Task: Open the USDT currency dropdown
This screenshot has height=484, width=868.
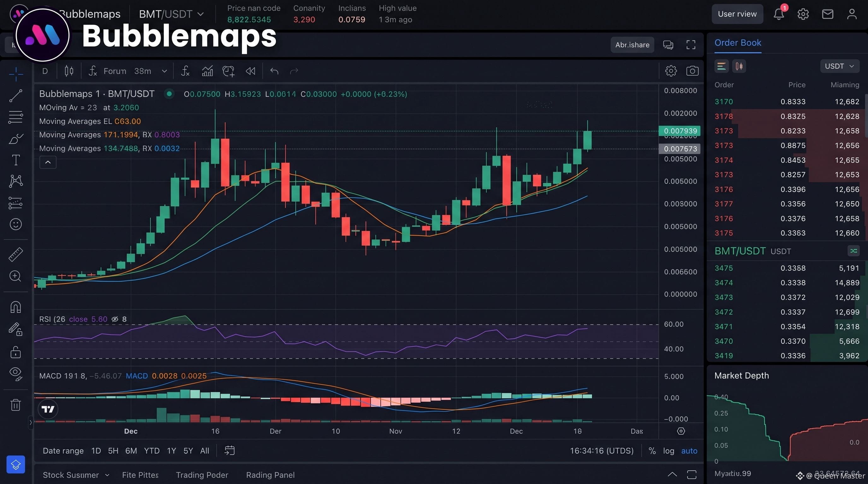Action: (839, 66)
